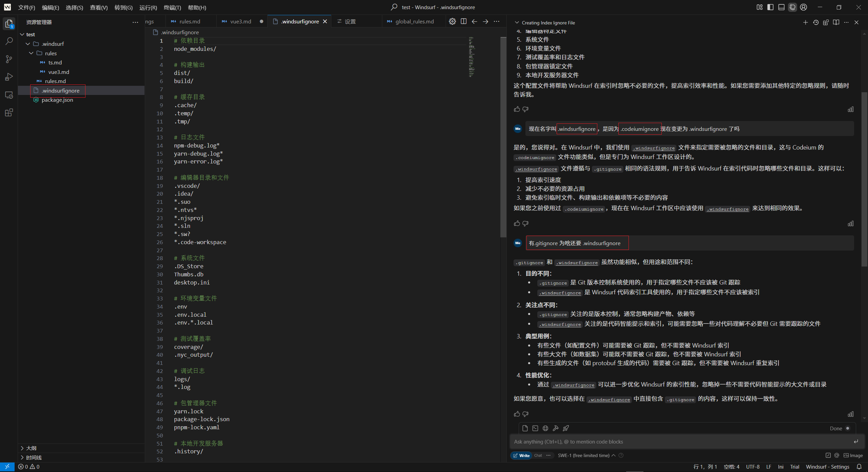Open Source Control in activity bar
The image size is (868, 472).
(x=9, y=59)
